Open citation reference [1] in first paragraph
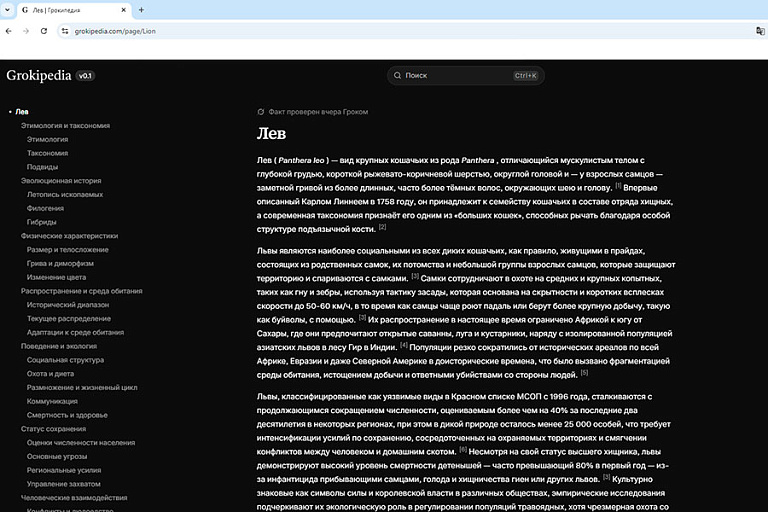The height and width of the screenshot is (512, 768). click(618, 186)
